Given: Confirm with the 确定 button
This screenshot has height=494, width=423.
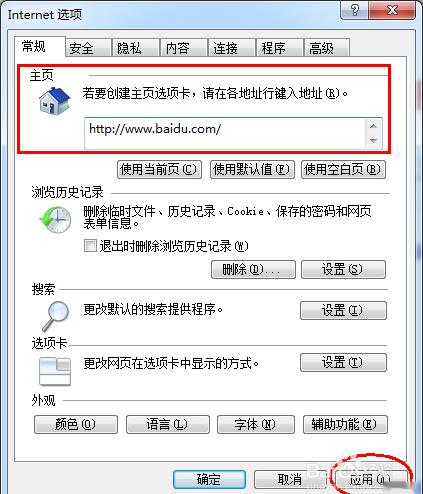Looking at the screenshot, I should tap(209, 479).
